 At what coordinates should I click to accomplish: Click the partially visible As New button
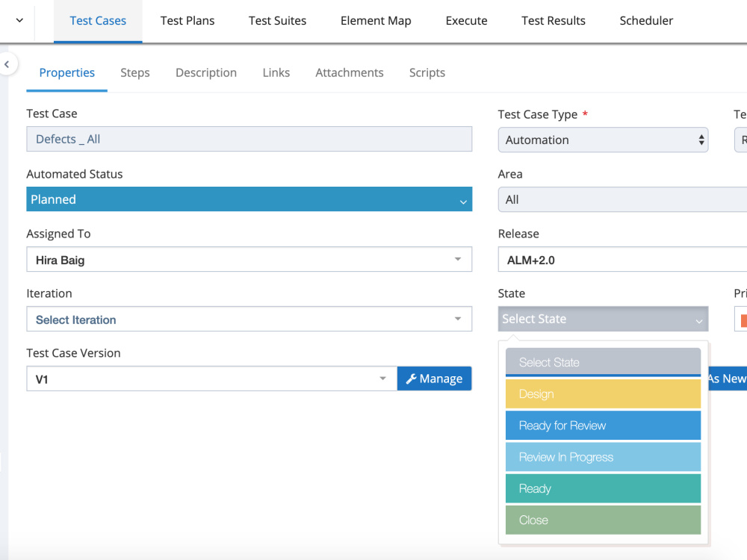(728, 379)
